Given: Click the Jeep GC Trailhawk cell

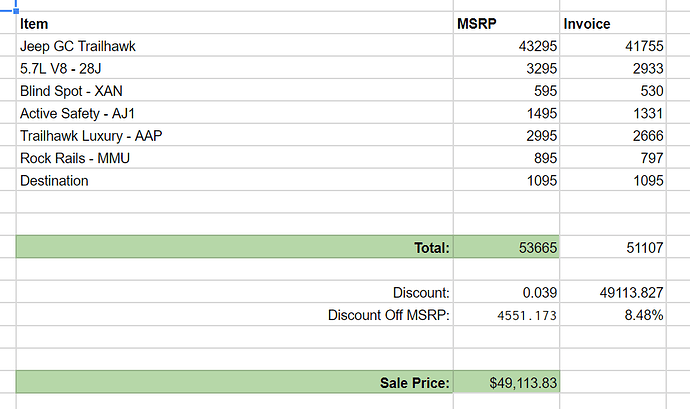Looking at the screenshot, I should (235, 45).
